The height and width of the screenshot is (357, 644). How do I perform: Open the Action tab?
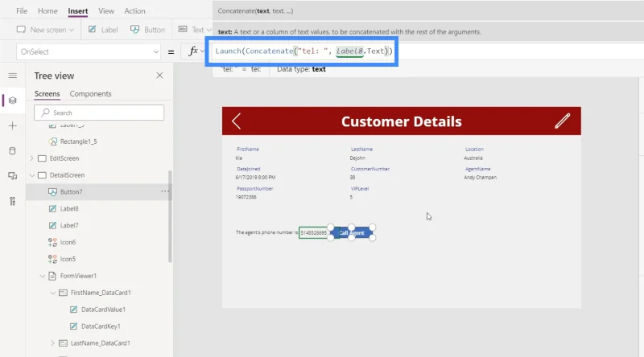(x=134, y=11)
